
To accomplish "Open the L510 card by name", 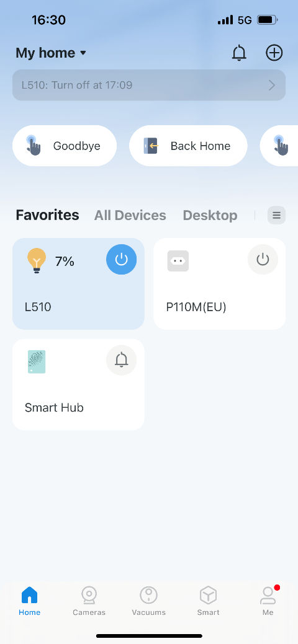I will coord(38,307).
